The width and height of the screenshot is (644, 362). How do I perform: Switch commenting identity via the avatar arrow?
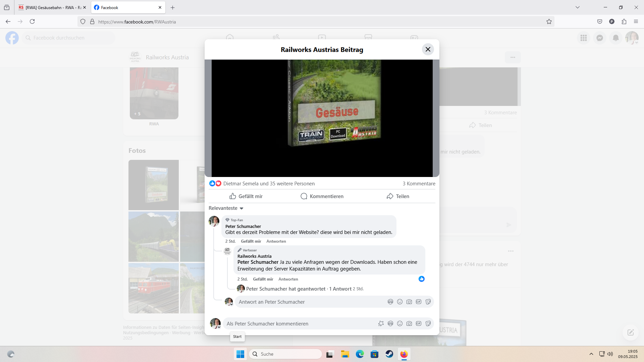219,327
